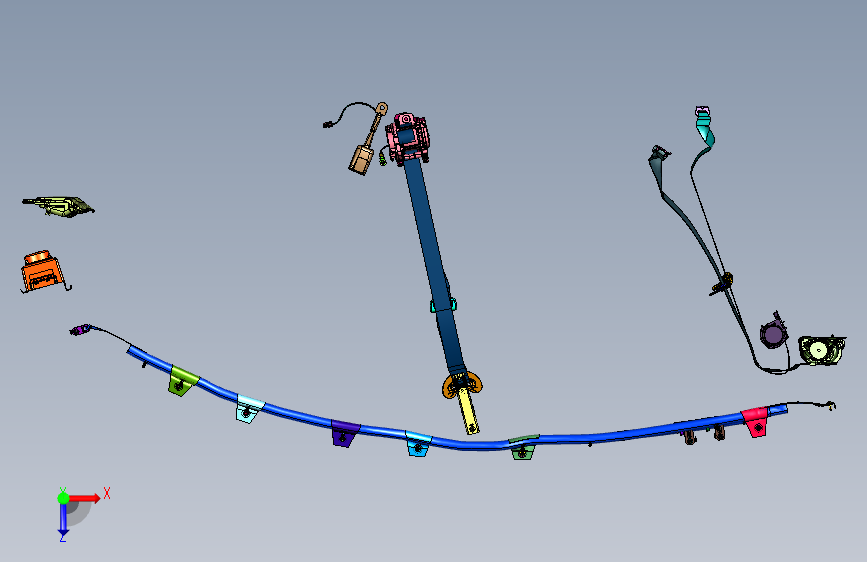Select the olive retractor spool on right
867x562 pixels.
[x=821, y=350]
